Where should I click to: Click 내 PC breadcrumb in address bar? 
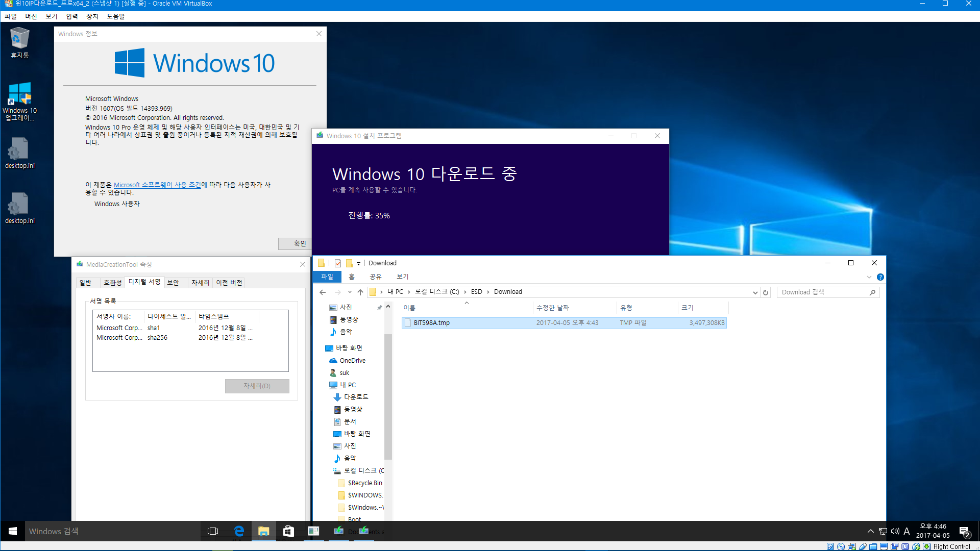(x=395, y=292)
